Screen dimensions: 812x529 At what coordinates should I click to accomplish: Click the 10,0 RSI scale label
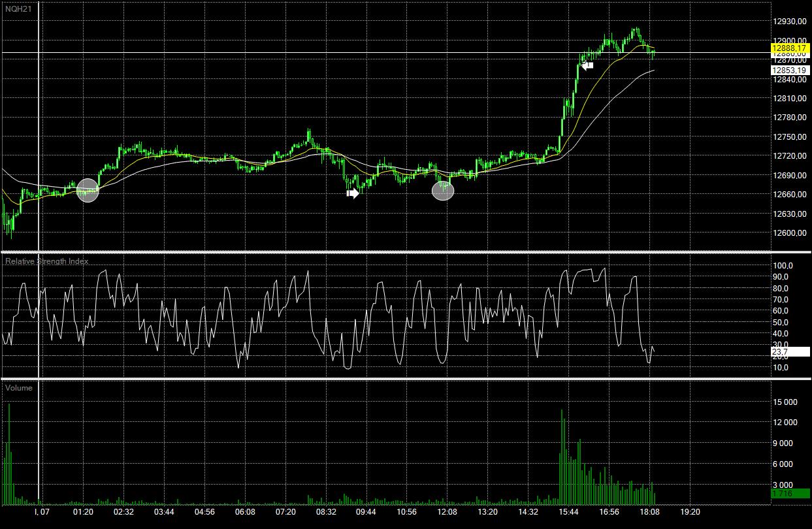click(781, 367)
